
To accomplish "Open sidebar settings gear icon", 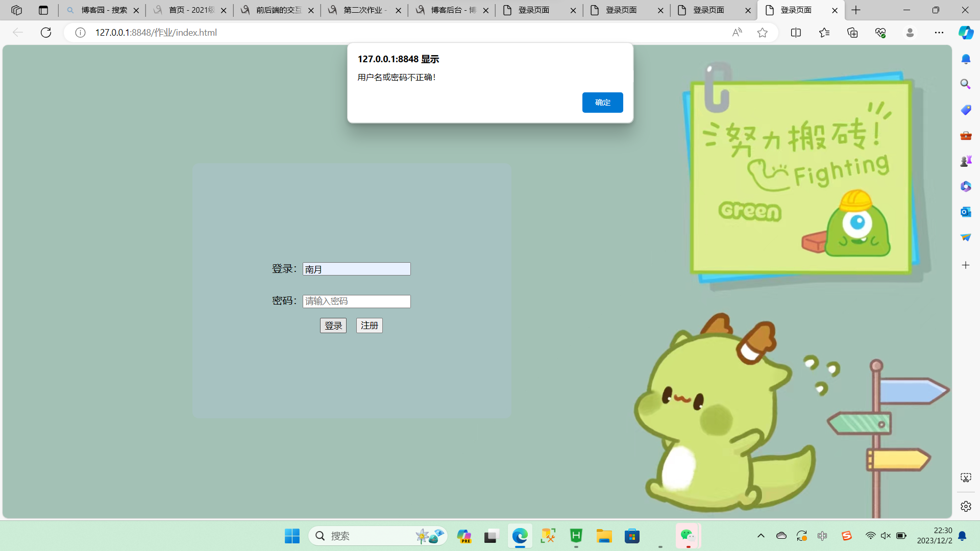I will [965, 506].
